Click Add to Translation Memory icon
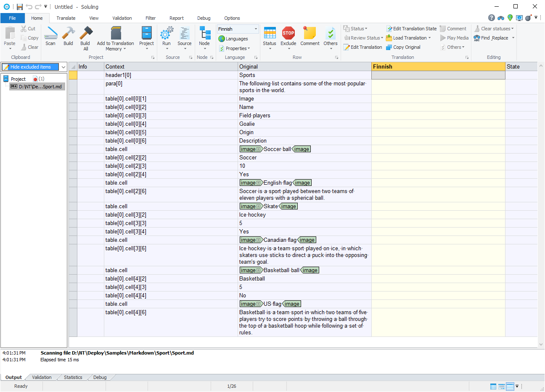 coord(116,33)
